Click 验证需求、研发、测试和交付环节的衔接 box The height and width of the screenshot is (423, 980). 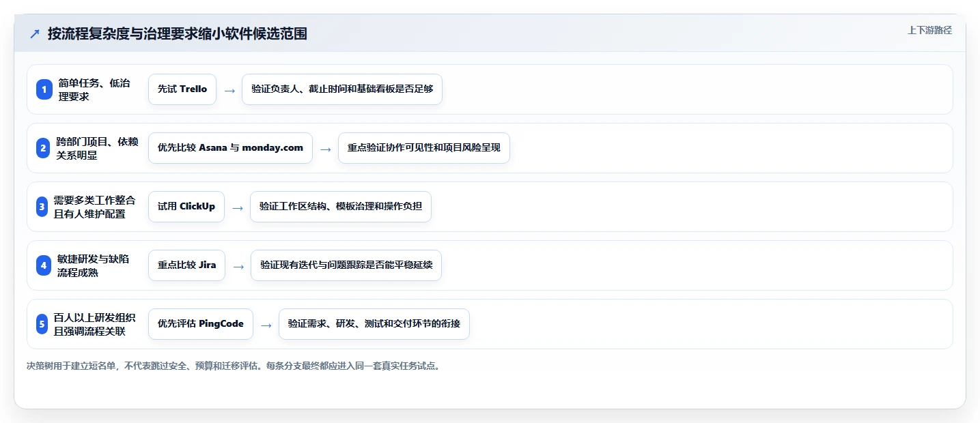click(x=374, y=324)
